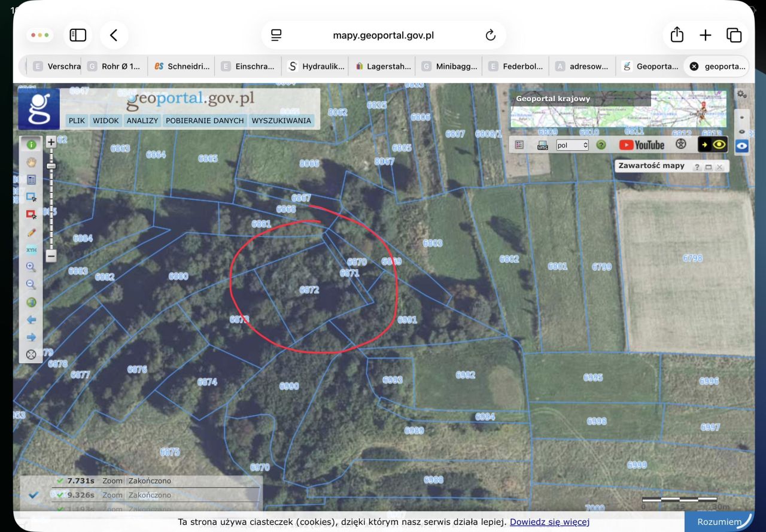Zoom out with the minus button

tap(51, 256)
